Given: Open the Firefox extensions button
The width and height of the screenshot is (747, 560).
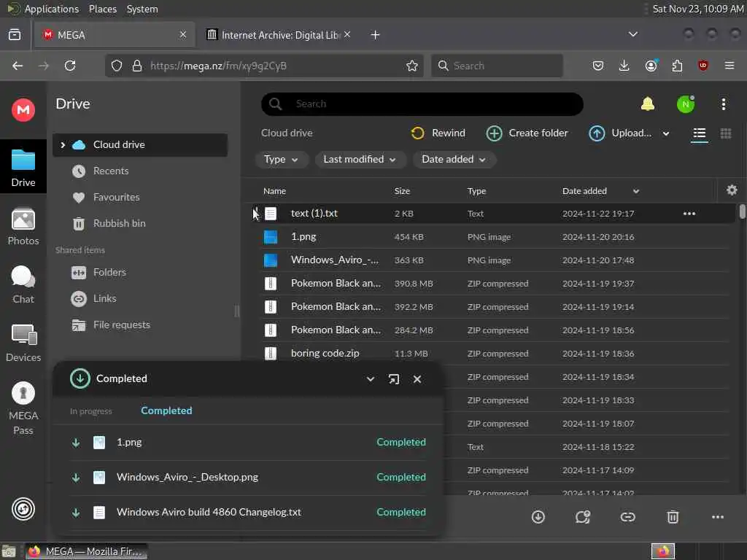Looking at the screenshot, I should pos(676,66).
